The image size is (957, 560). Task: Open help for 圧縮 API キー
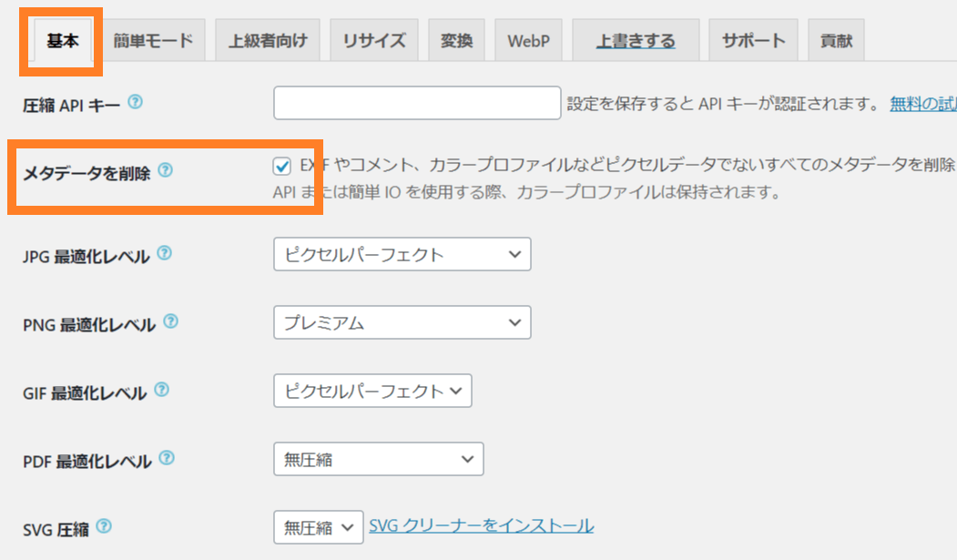pos(136,102)
